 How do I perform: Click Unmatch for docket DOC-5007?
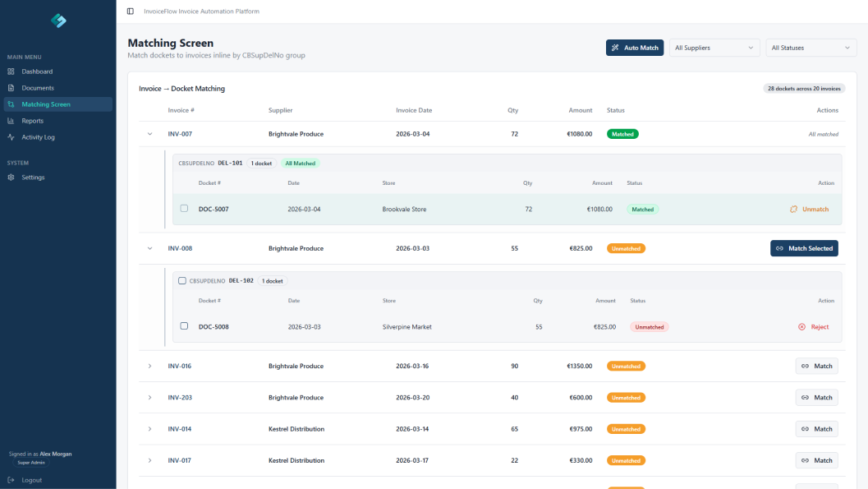pos(810,210)
